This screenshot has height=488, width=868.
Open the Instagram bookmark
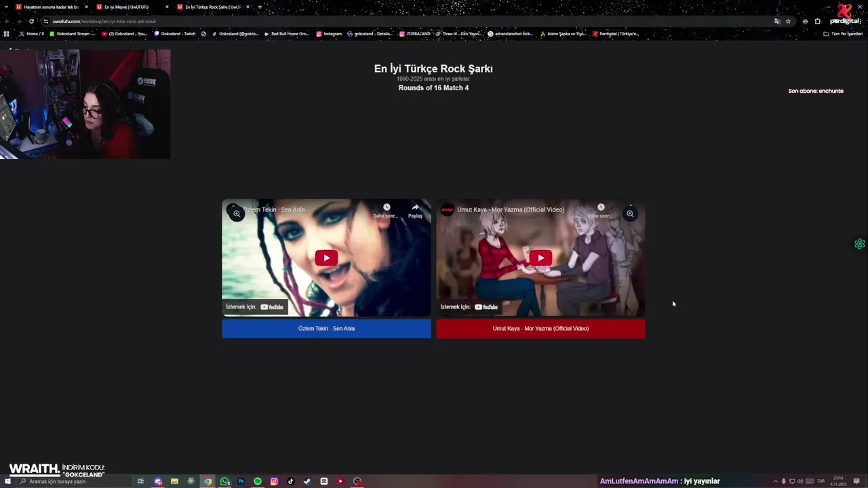click(329, 33)
